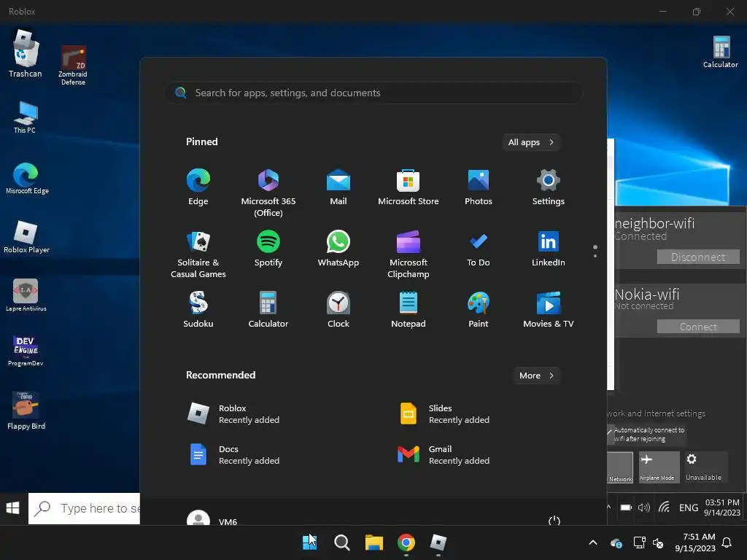This screenshot has width=747, height=560.
Task: Click the search apps and documents field
Action: tap(374, 93)
